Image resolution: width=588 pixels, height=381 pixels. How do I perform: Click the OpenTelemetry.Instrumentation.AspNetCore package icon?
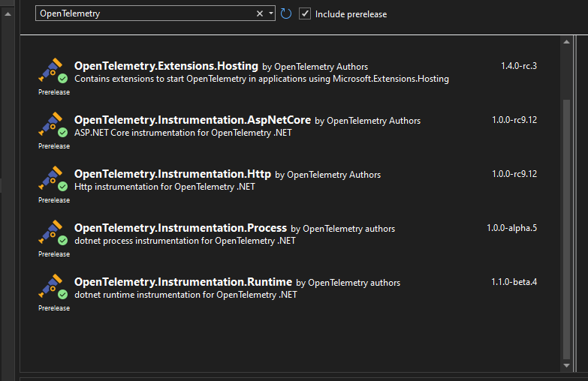pyautogui.click(x=53, y=124)
